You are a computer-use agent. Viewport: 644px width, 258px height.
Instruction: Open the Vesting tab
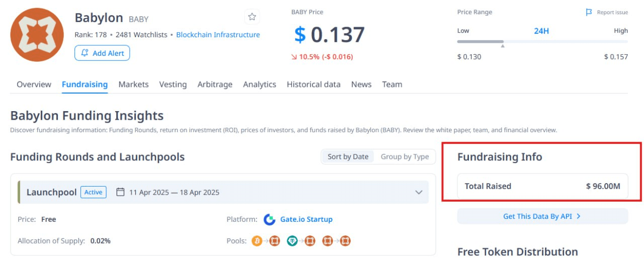[173, 84]
